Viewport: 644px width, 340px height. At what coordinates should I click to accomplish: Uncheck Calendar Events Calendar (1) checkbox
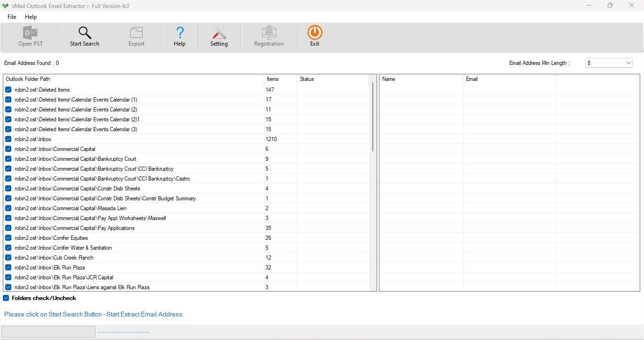tap(8, 100)
